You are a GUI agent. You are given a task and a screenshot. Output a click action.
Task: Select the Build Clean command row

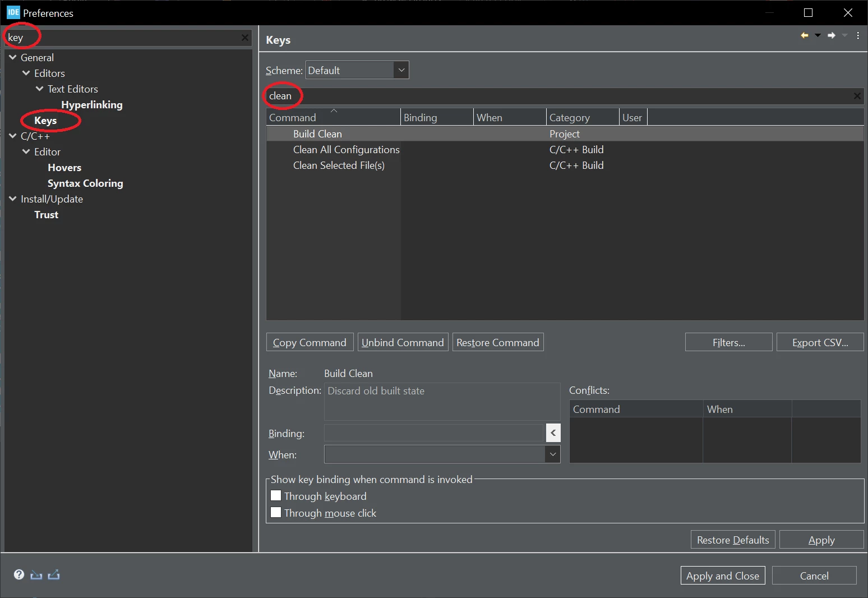[x=565, y=134]
